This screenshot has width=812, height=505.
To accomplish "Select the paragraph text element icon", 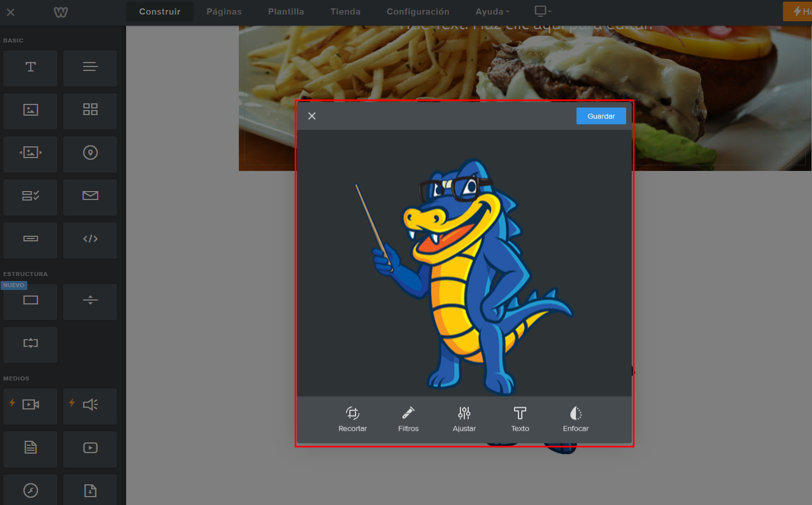I will tap(90, 68).
